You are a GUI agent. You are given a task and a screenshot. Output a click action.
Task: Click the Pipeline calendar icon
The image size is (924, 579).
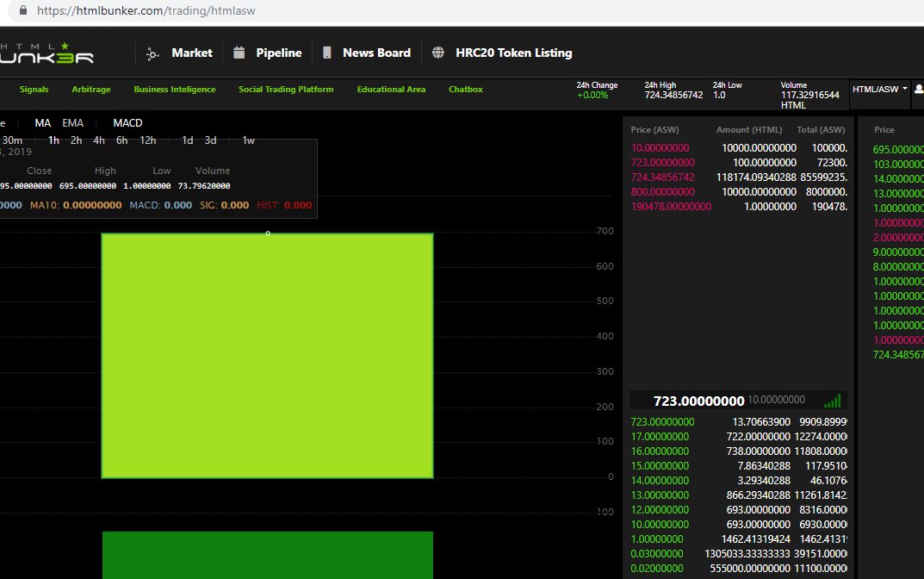pyautogui.click(x=239, y=53)
